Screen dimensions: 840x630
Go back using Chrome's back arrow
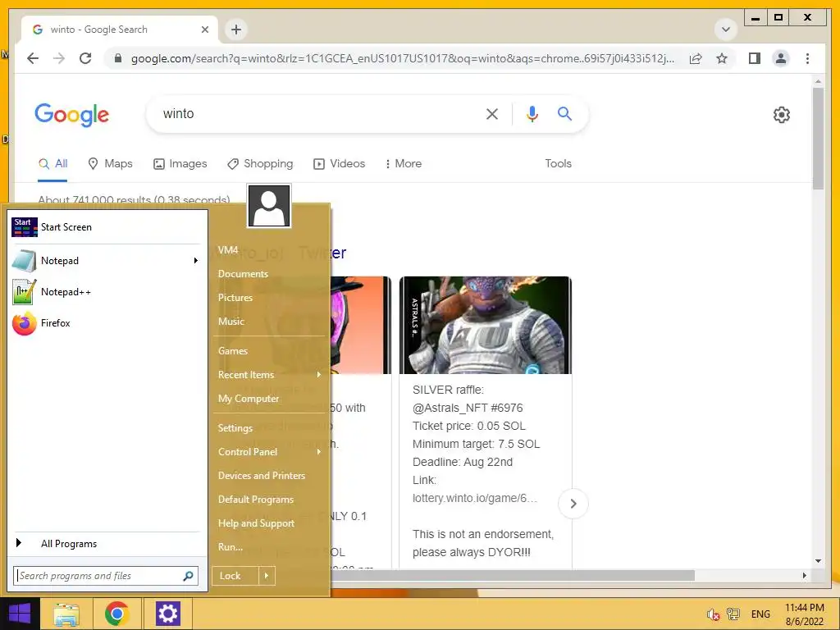coord(33,58)
